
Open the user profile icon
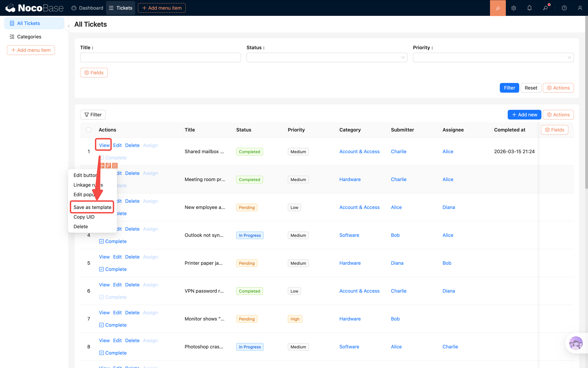[x=580, y=8]
